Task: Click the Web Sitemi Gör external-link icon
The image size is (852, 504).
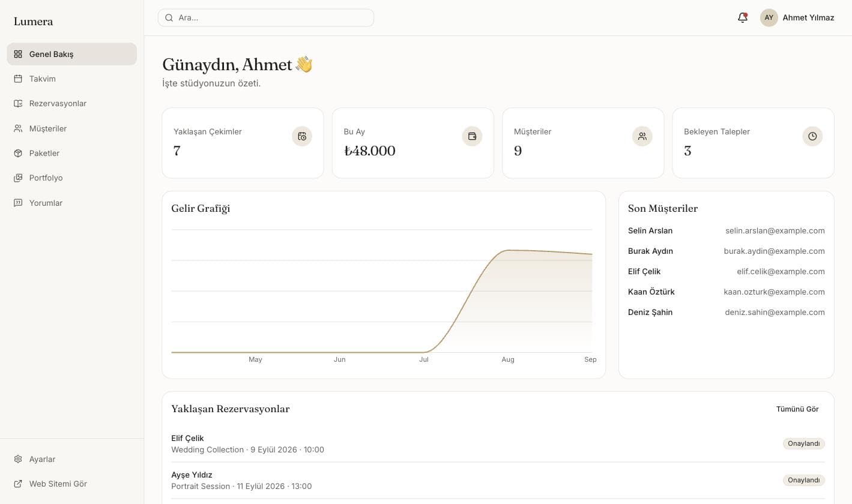Action: (x=18, y=484)
